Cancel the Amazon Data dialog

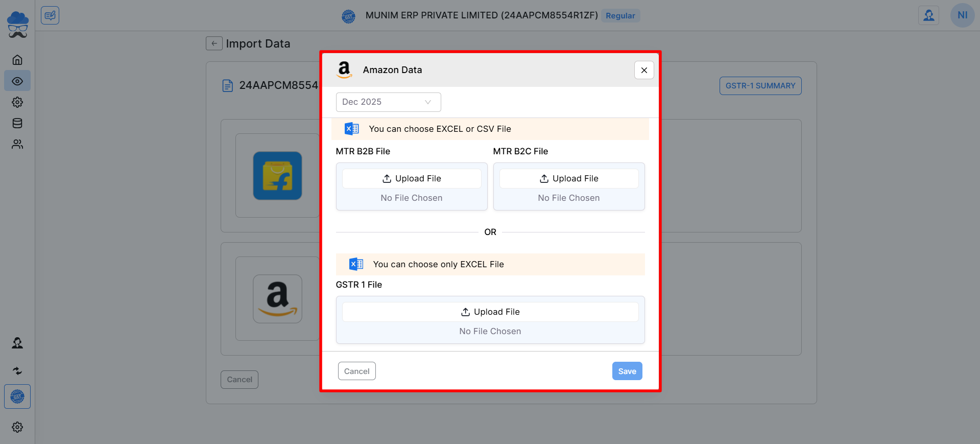tap(356, 371)
